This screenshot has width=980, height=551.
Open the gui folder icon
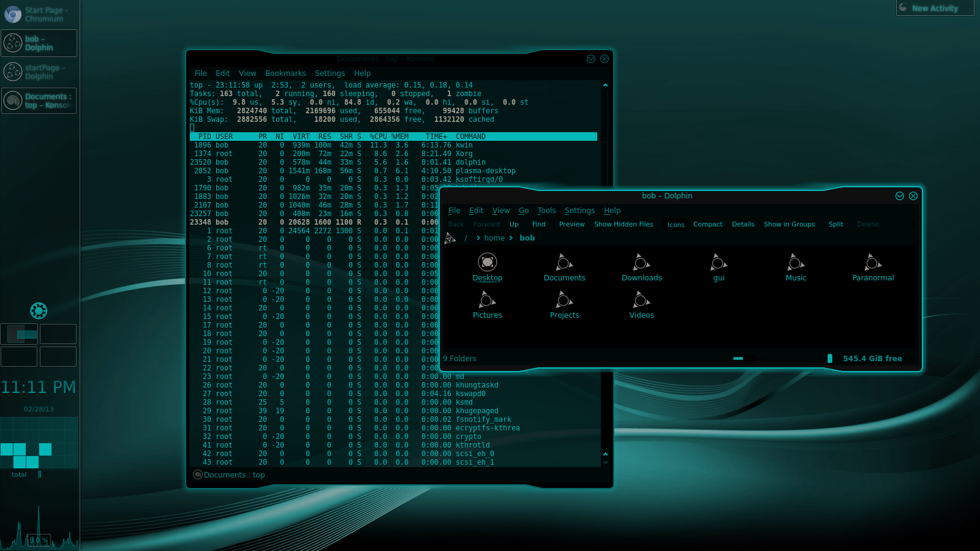(718, 263)
